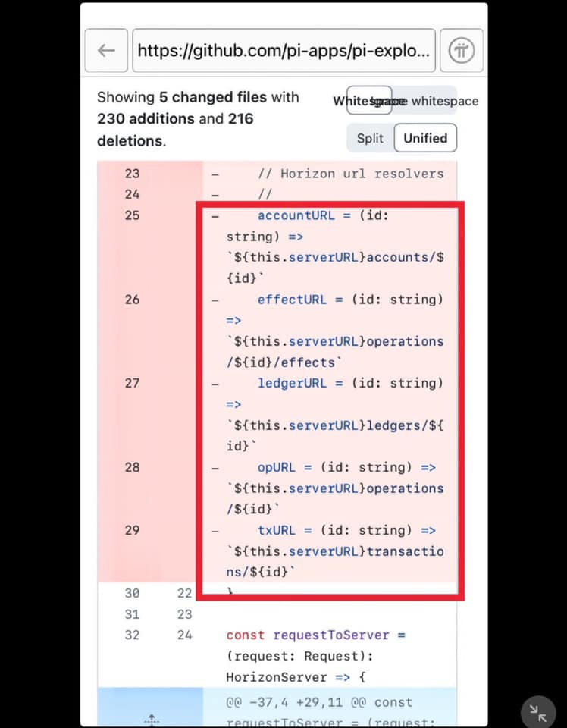567x728 pixels.
Task: Click the '@@ -37,4 +29,11 @@' hunk header
Action: click(x=318, y=702)
